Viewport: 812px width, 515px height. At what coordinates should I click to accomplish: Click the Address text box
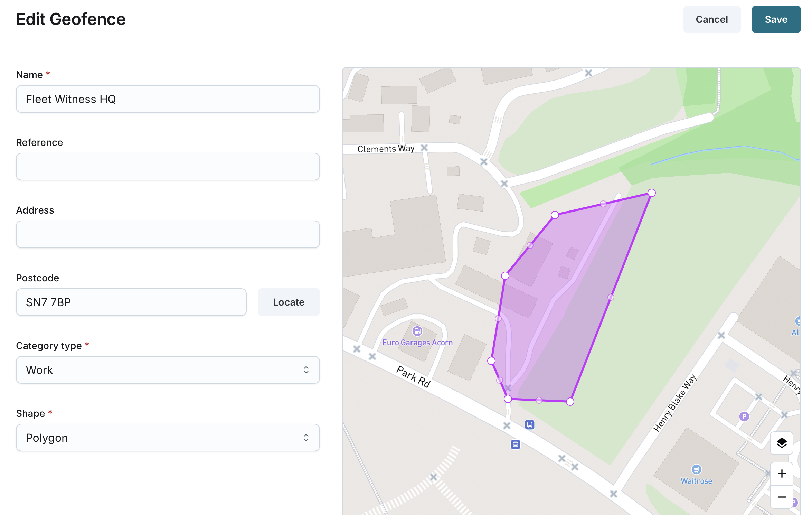click(168, 234)
